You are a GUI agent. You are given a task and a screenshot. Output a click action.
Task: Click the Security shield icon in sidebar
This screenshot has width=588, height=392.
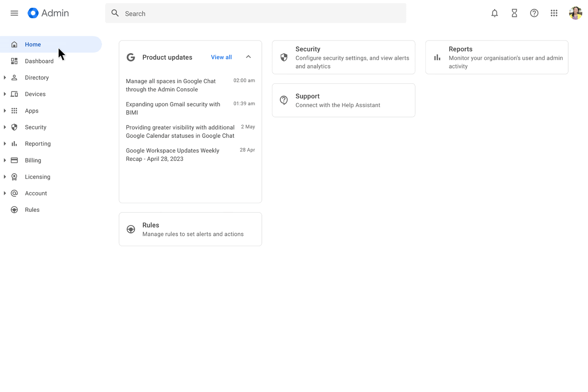pyautogui.click(x=14, y=127)
